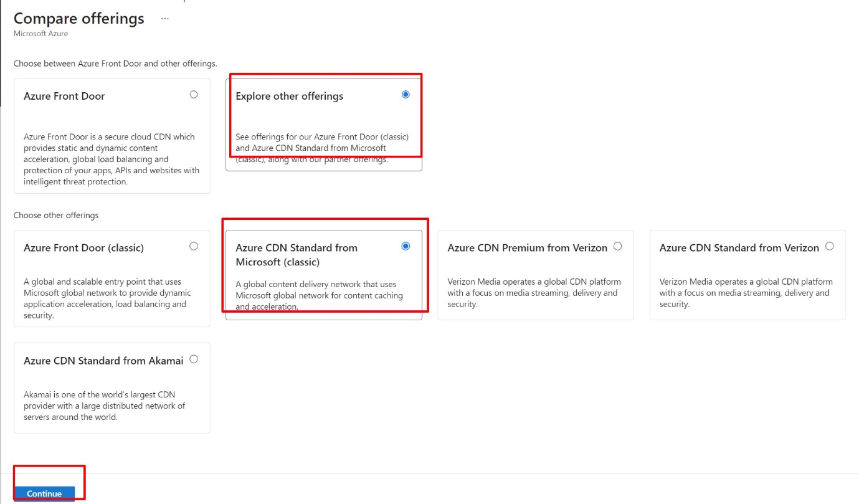
Task: Click Azure CDN Standard from Microsoft (classic) title
Action: click(296, 255)
